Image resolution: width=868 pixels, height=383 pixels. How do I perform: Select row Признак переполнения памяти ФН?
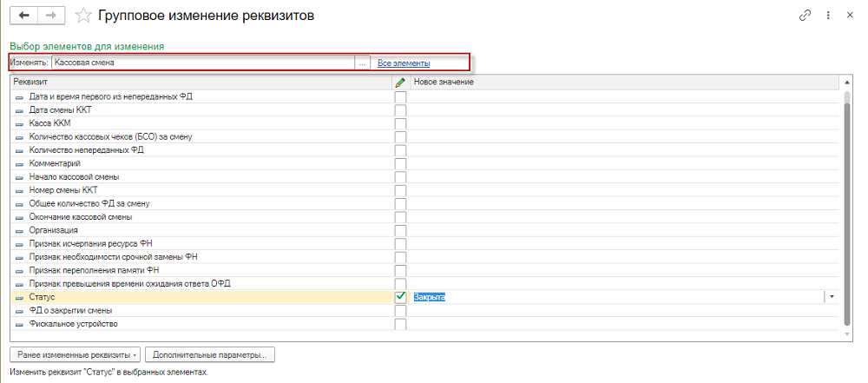coord(95,270)
